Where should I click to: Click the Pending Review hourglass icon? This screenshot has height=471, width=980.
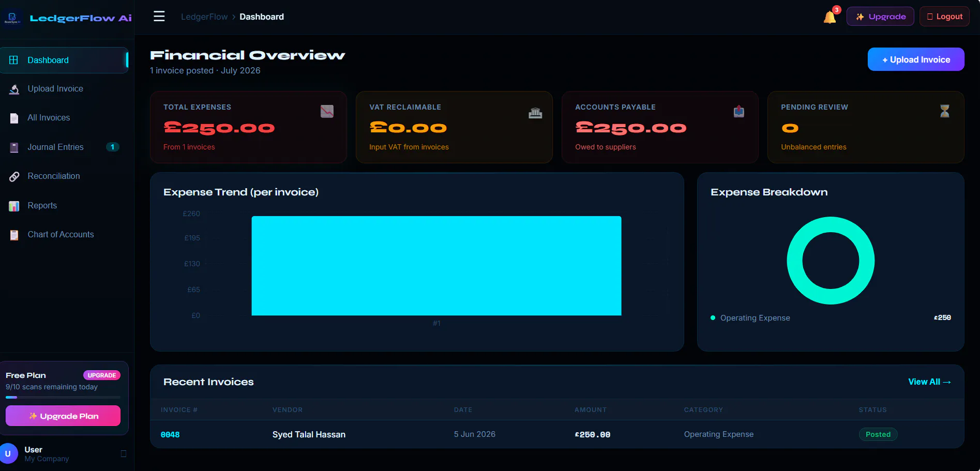(945, 111)
